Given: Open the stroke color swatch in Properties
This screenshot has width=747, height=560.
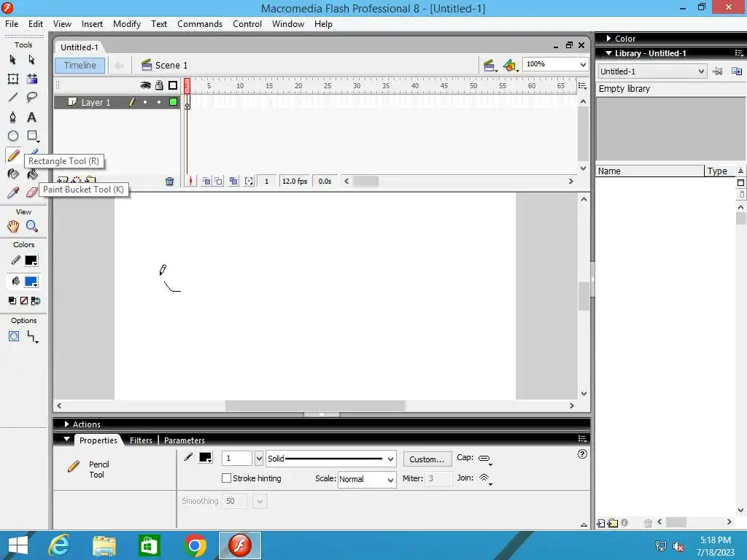Looking at the screenshot, I should [205, 458].
